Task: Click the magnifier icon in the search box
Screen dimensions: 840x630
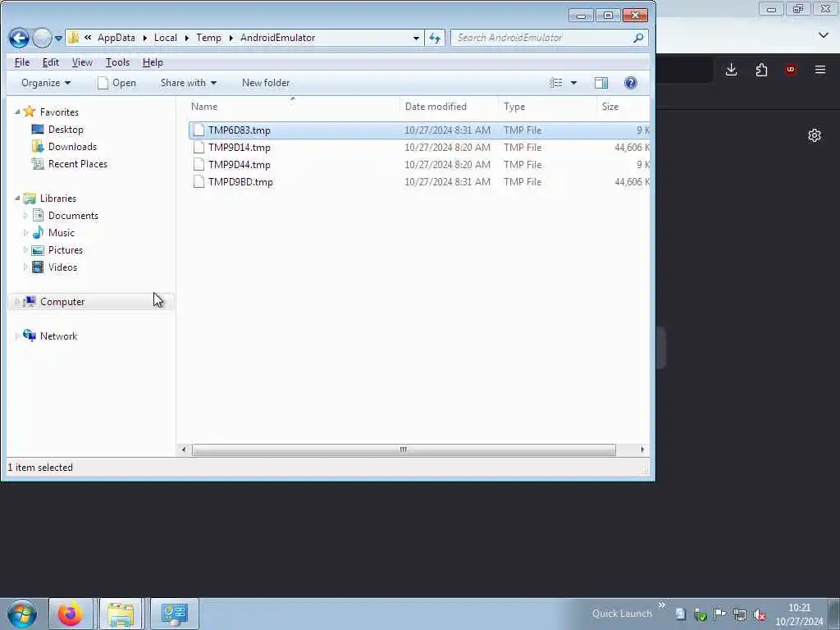Action: click(638, 38)
